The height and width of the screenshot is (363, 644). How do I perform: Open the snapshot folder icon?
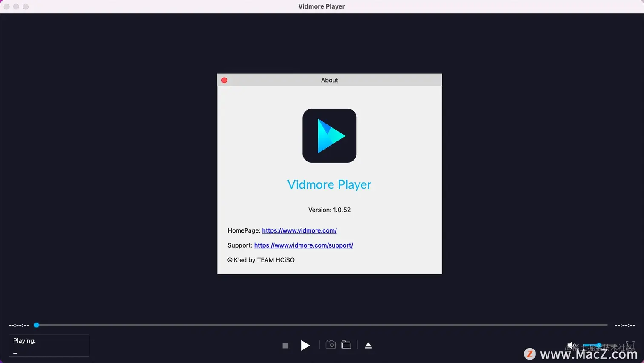point(346,345)
